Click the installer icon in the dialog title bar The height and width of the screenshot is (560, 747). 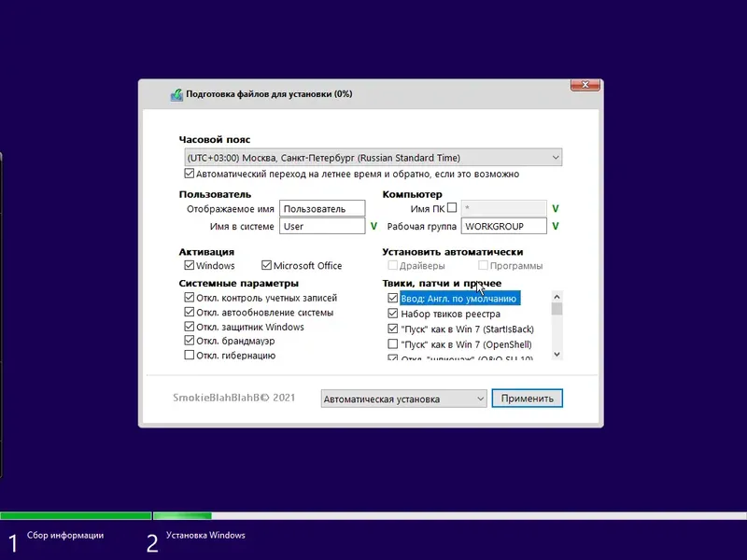[176, 93]
